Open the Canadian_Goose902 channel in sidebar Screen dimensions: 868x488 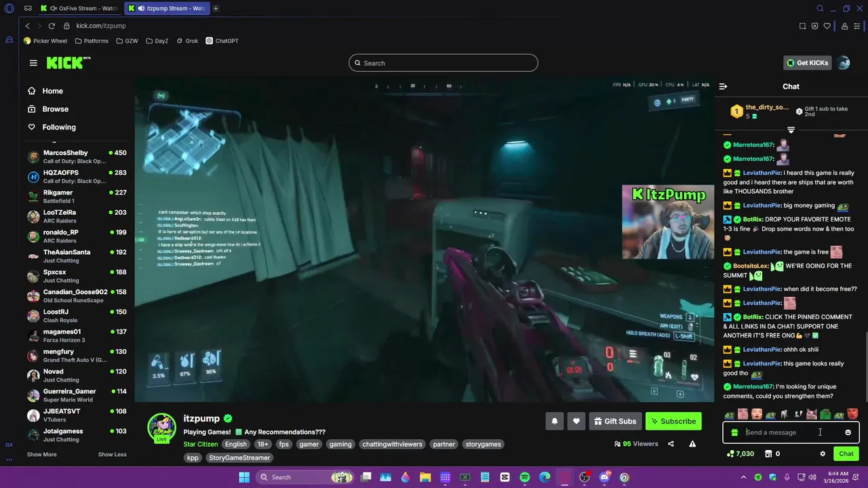coord(76,296)
